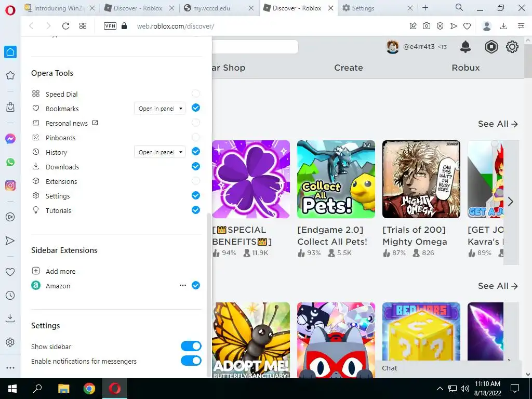Open the Chat bar

[449, 368]
